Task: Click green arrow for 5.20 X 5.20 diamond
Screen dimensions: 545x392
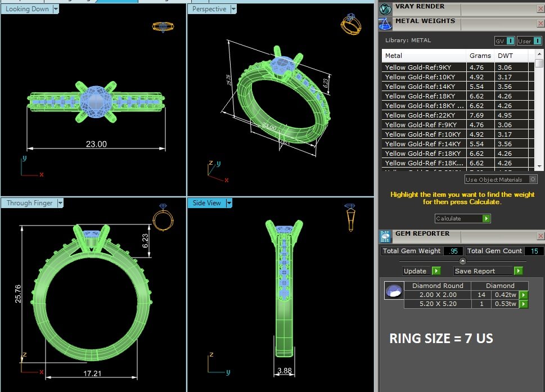Action: pyautogui.click(x=523, y=304)
